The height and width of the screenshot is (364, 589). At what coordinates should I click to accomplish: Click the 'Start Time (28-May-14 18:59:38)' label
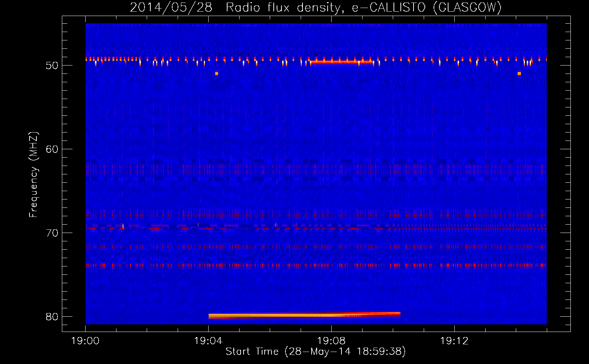click(x=316, y=352)
